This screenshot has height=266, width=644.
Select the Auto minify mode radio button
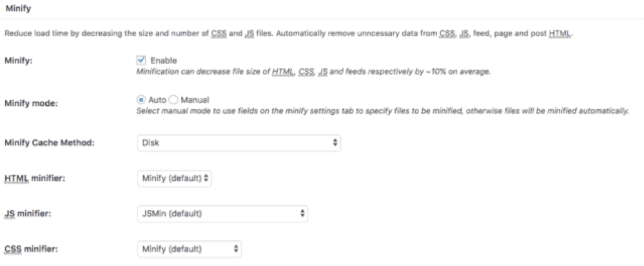pyautogui.click(x=142, y=100)
